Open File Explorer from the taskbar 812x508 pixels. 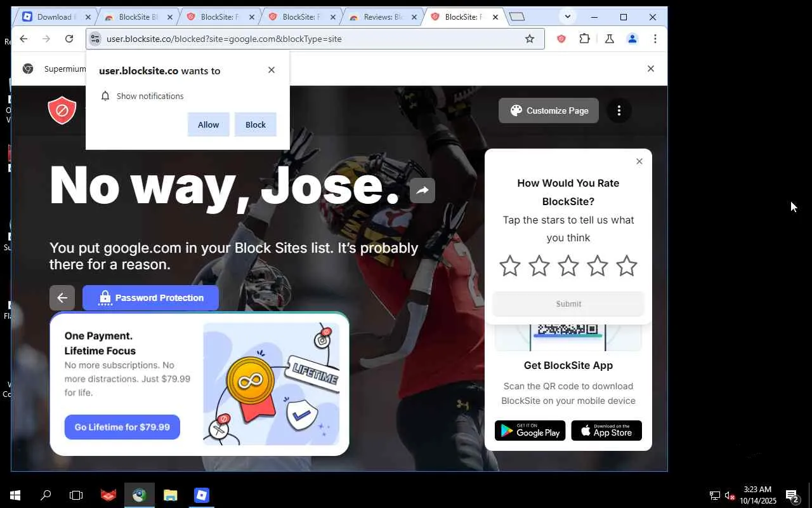click(171, 495)
